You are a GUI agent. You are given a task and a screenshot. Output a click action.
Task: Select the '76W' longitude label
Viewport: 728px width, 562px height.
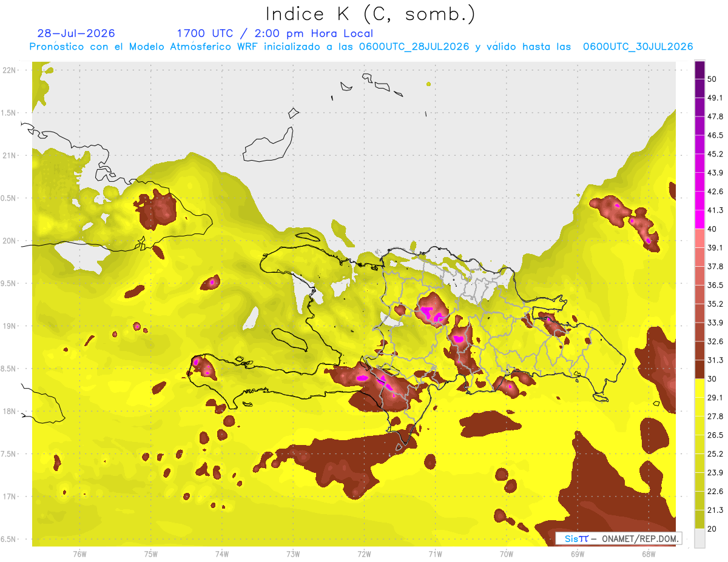click(79, 554)
